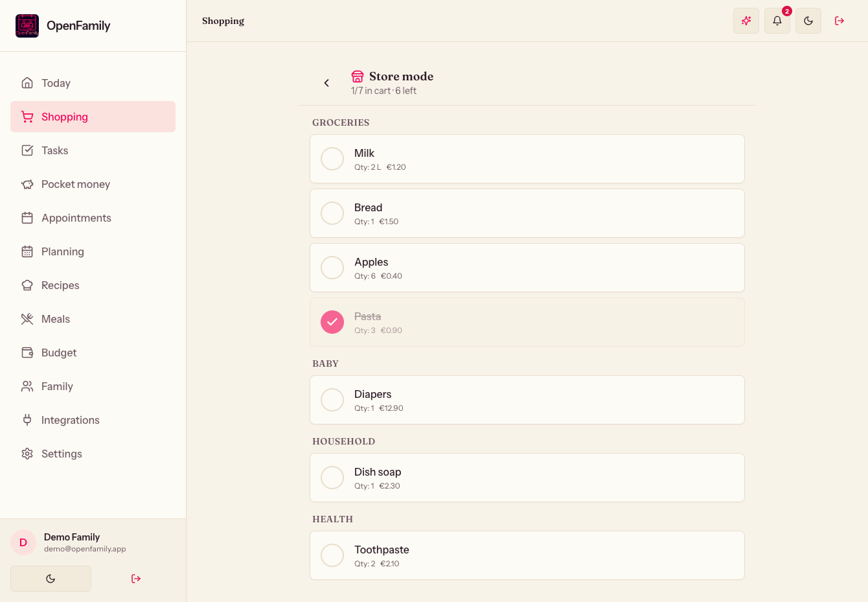Click the Shopping page title
868x602 pixels.
pos(223,21)
